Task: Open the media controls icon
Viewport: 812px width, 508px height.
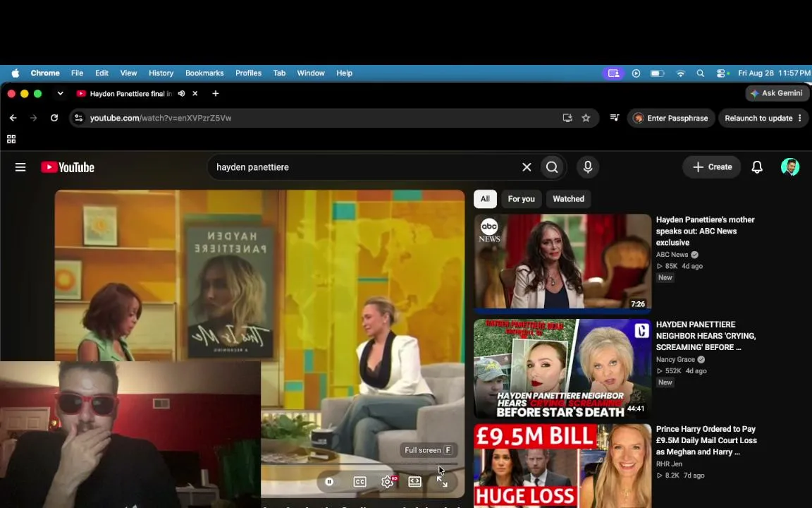Action: [615, 119]
